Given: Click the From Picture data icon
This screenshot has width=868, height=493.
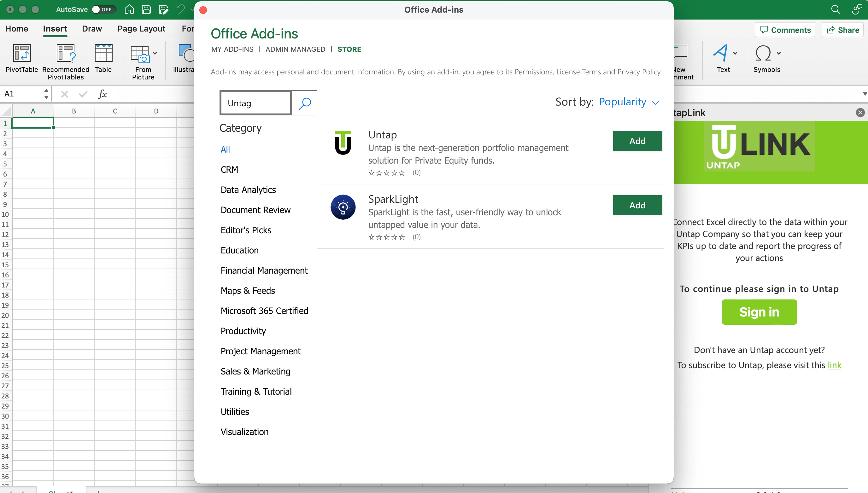Looking at the screenshot, I should tap(140, 54).
